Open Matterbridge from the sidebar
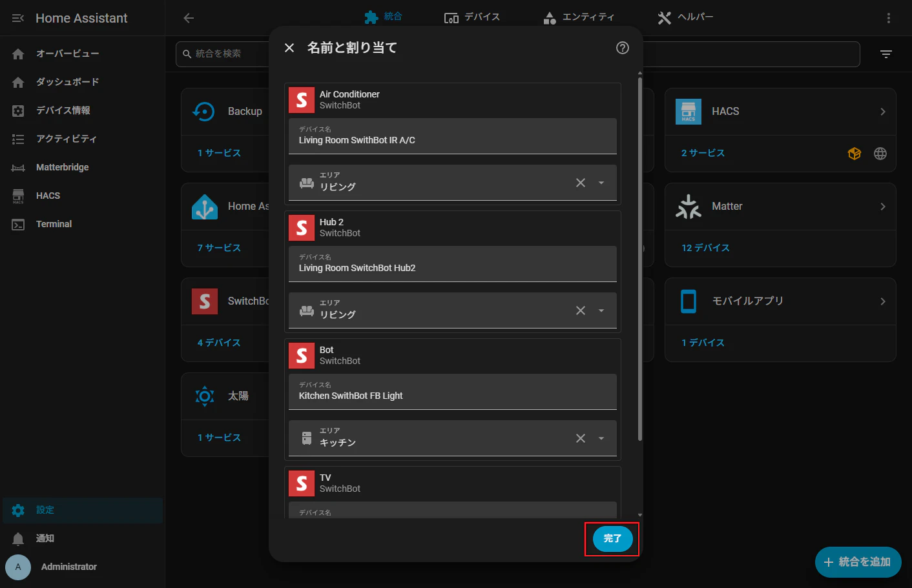This screenshot has width=912, height=588. point(83,167)
